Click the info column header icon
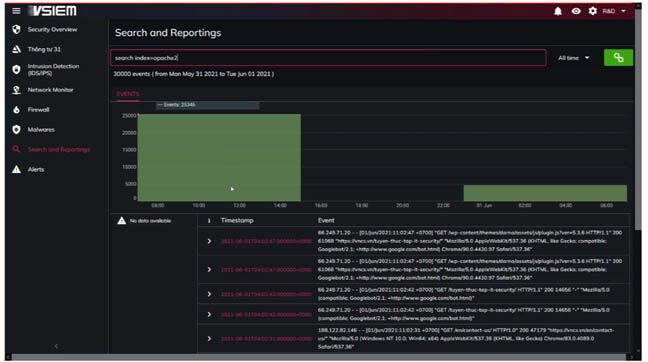Viewport: 648px width, 362px height. (209, 220)
